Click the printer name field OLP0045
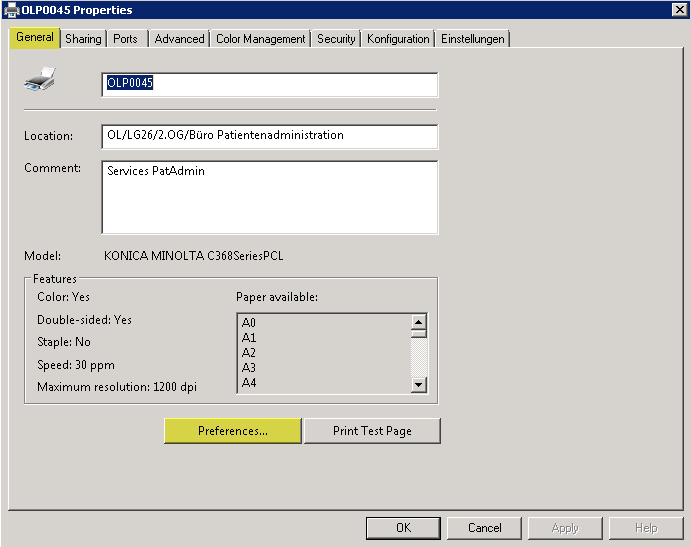 pyautogui.click(x=270, y=84)
